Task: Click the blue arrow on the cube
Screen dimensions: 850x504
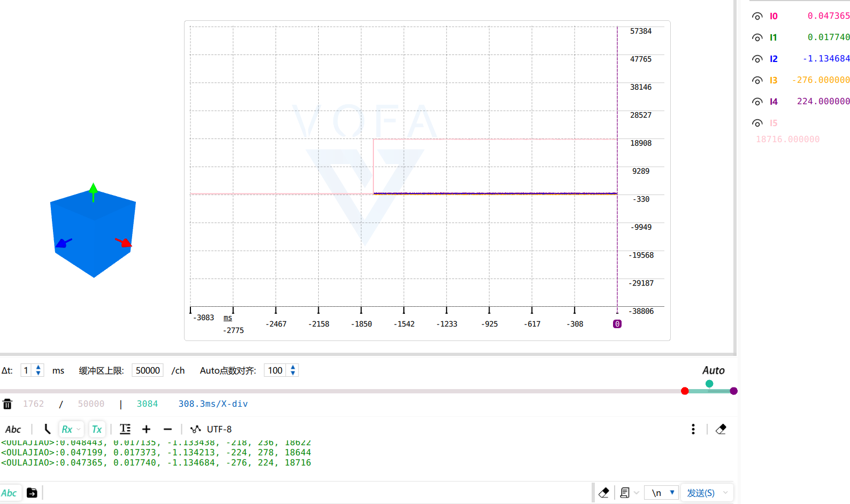Action: (x=64, y=243)
